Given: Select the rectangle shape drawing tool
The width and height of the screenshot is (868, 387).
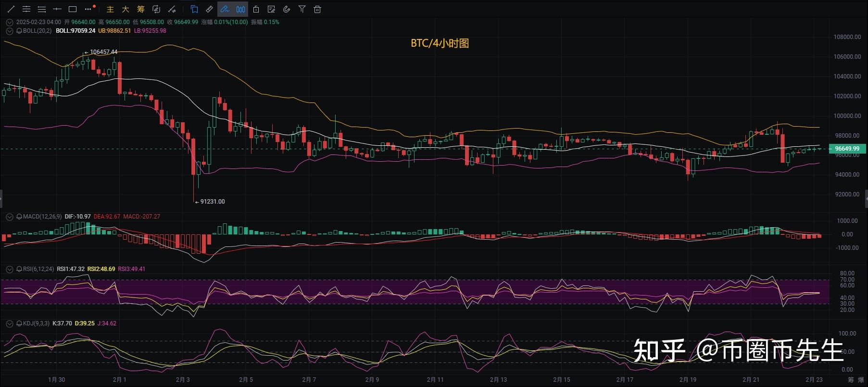Looking at the screenshot, I should [73, 9].
